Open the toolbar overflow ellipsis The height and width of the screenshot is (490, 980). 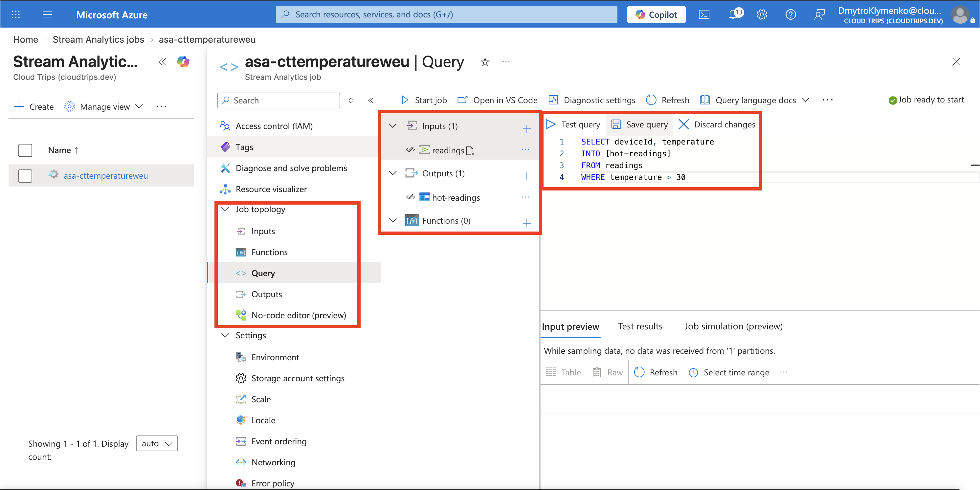point(827,100)
